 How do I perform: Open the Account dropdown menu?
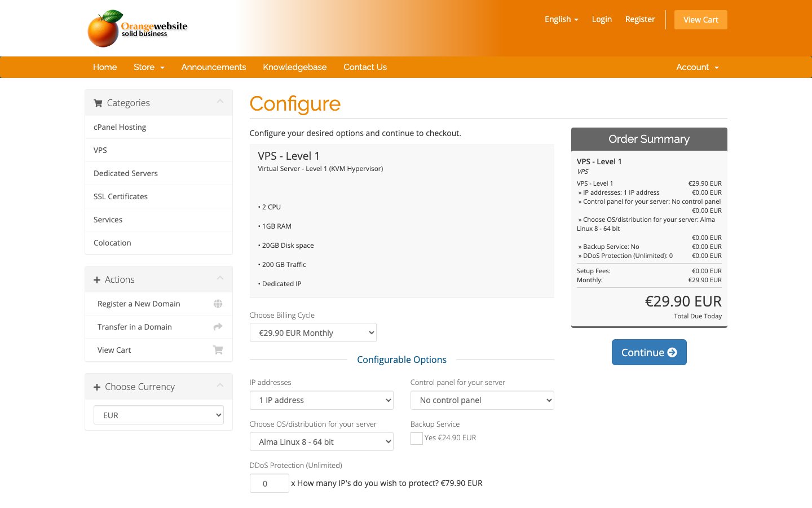pos(698,67)
